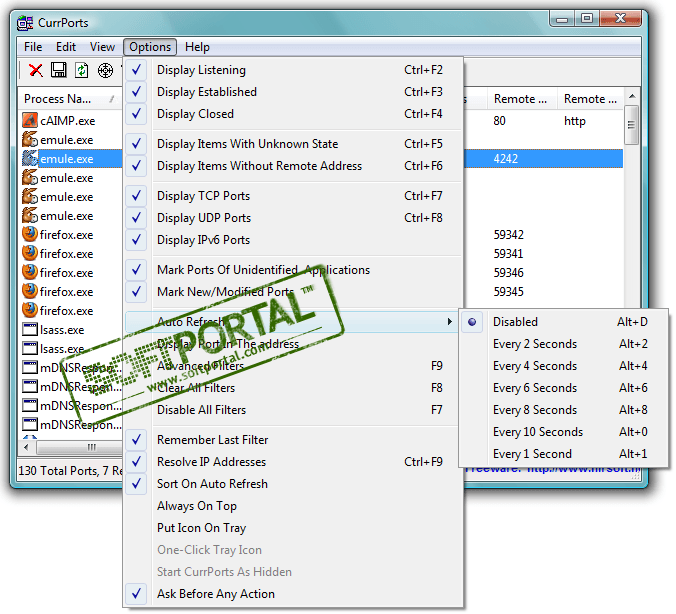The image size is (676, 614).
Task: Toggle Sort On Auto Refresh
Action: click(293, 484)
